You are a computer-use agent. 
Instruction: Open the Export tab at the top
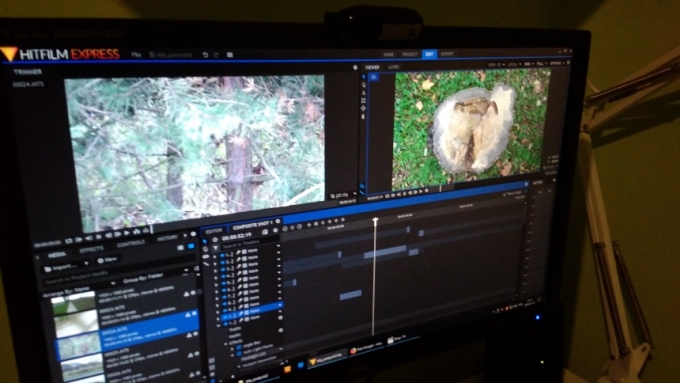(x=447, y=54)
